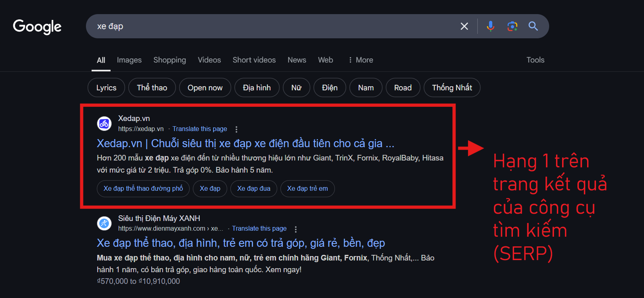
Task: Apply the Thống Nhất filter chip
Action: (452, 88)
